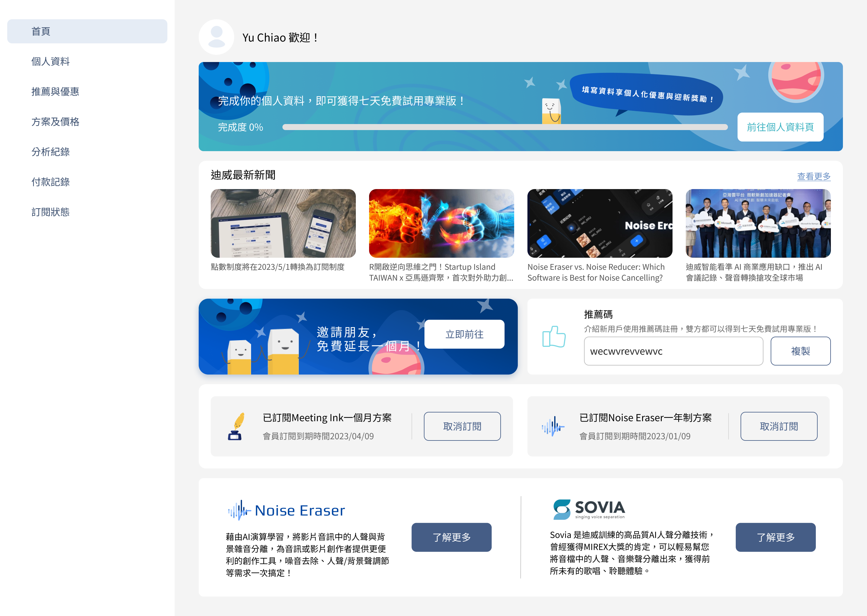Click the 前往個人資料頁 button
Screen dimensions: 867x616
780,127
